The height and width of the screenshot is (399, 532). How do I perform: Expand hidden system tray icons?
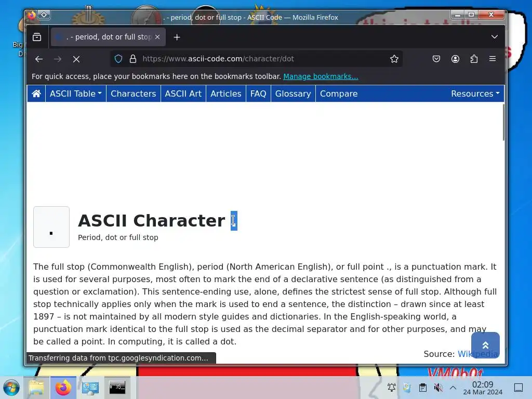[453, 388]
